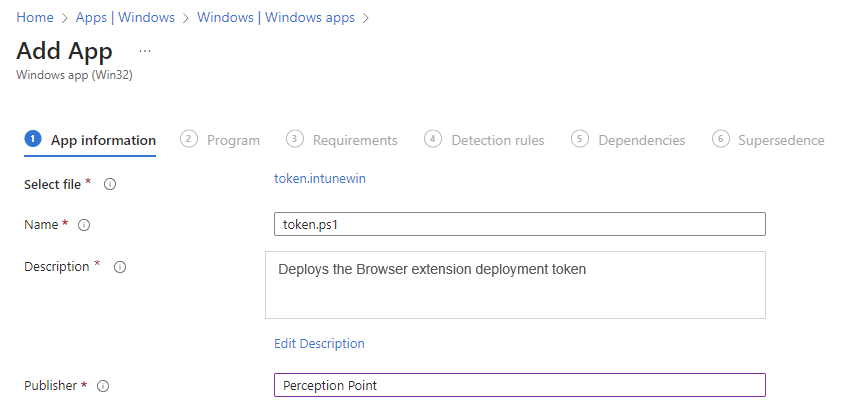Switch to the App information tab

103,140
